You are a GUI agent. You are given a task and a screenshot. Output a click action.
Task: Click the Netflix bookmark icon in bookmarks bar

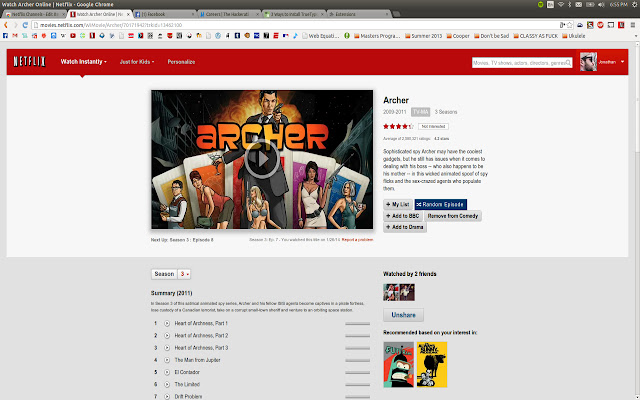coord(92,36)
